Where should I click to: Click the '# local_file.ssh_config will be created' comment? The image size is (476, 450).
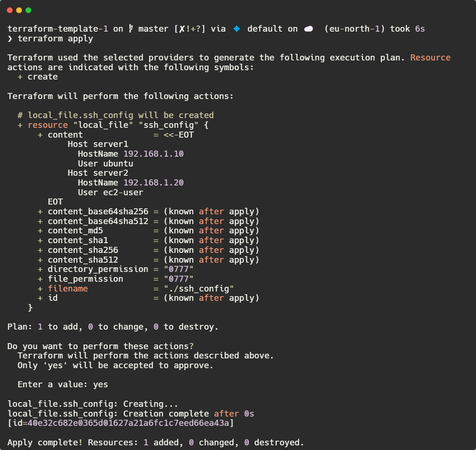point(116,115)
